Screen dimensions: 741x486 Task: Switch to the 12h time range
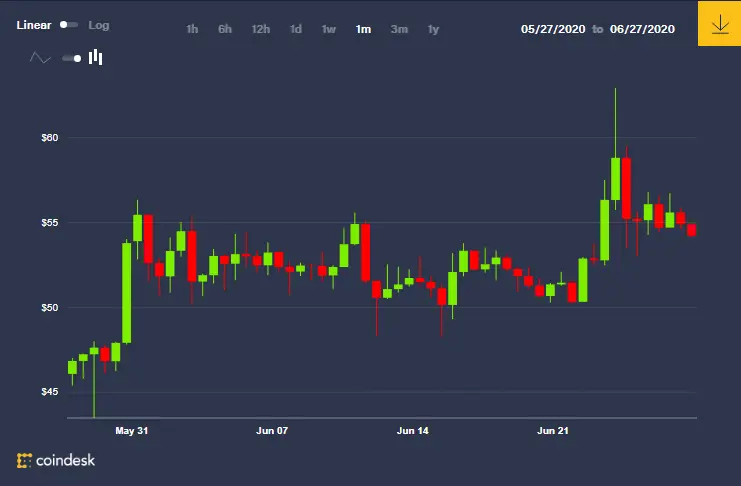[x=260, y=29]
